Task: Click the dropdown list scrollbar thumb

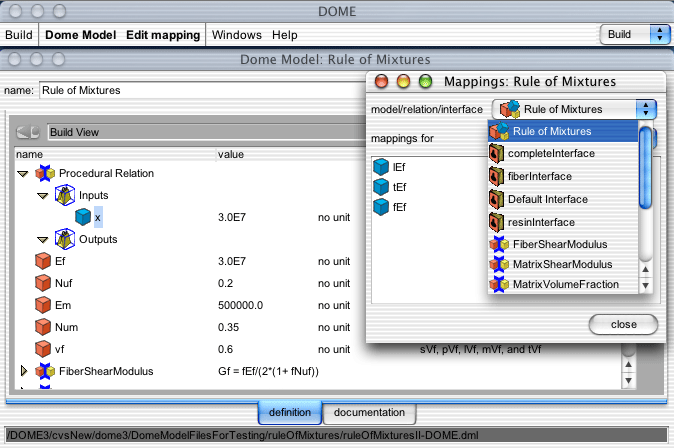Action: tap(645, 168)
